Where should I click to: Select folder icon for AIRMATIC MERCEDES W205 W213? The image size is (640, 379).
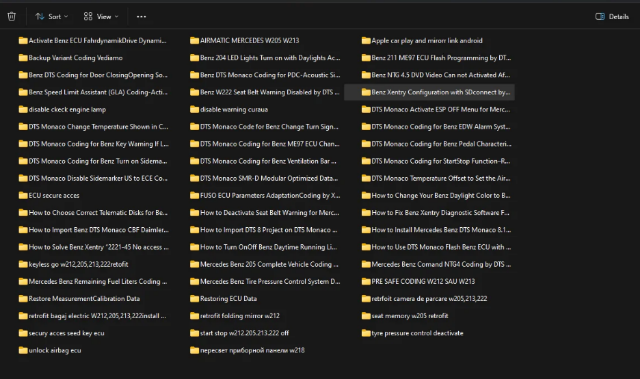[194, 40]
